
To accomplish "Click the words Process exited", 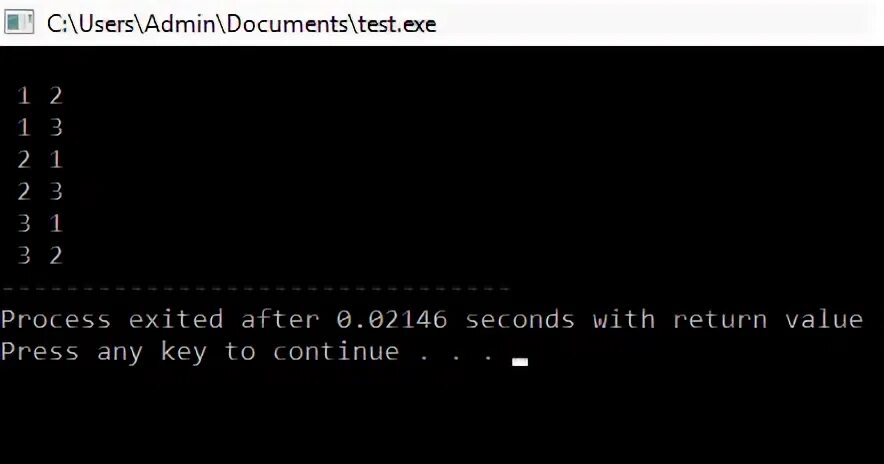I will pyautogui.click(x=112, y=320).
